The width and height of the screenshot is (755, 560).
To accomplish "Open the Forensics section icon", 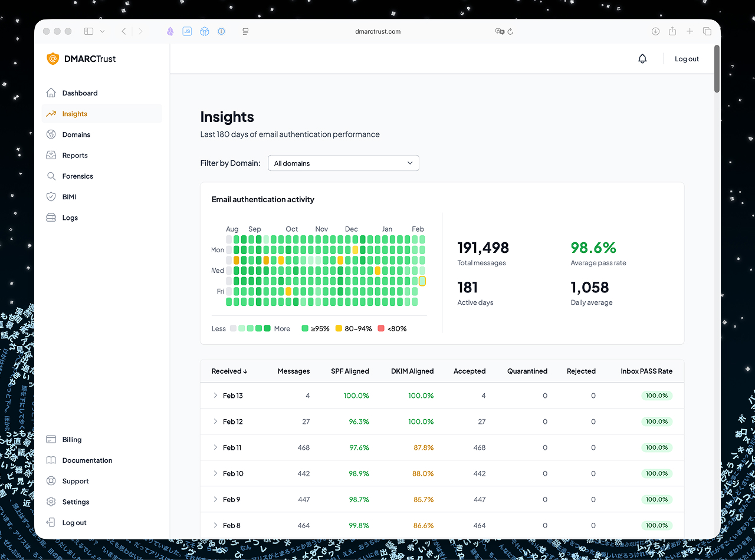I will (52, 176).
